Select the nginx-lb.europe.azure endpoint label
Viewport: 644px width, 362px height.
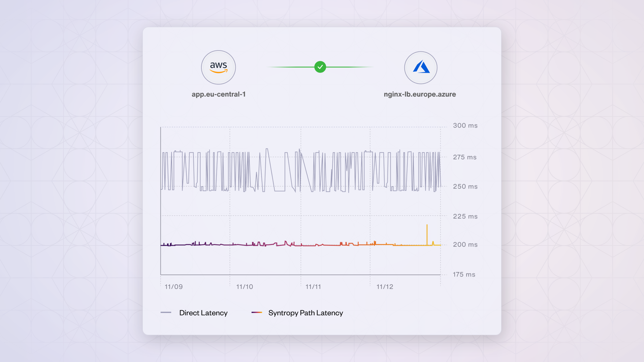pyautogui.click(x=420, y=94)
